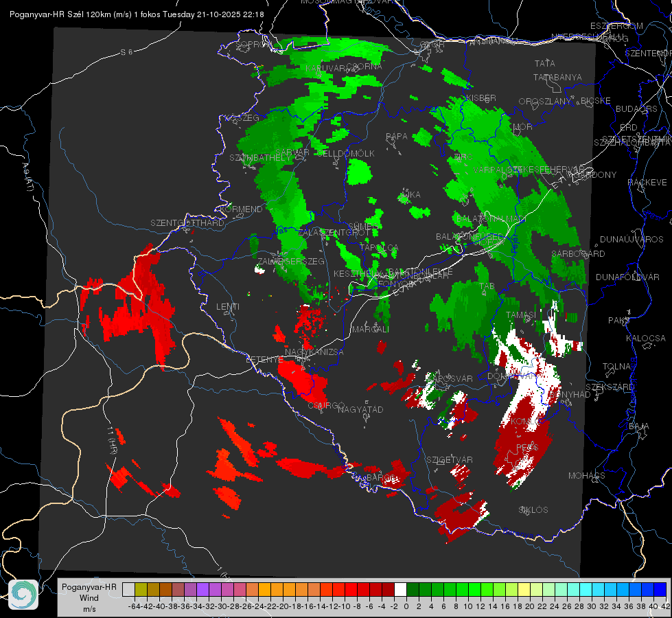The height and width of the screenshot is (618, 672).
Task: Click the CELLDOMOLK city label
Action: (x=346, y=154)
